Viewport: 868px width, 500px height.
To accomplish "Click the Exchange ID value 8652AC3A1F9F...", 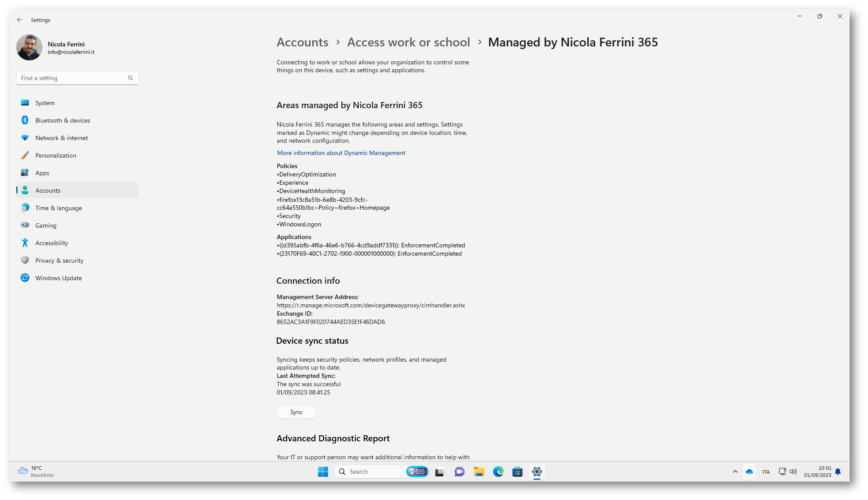I will point(331,322).
